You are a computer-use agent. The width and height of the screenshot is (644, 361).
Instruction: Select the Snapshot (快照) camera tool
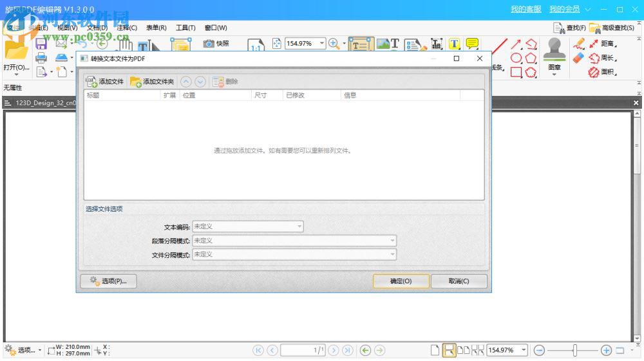coord(216,44)
